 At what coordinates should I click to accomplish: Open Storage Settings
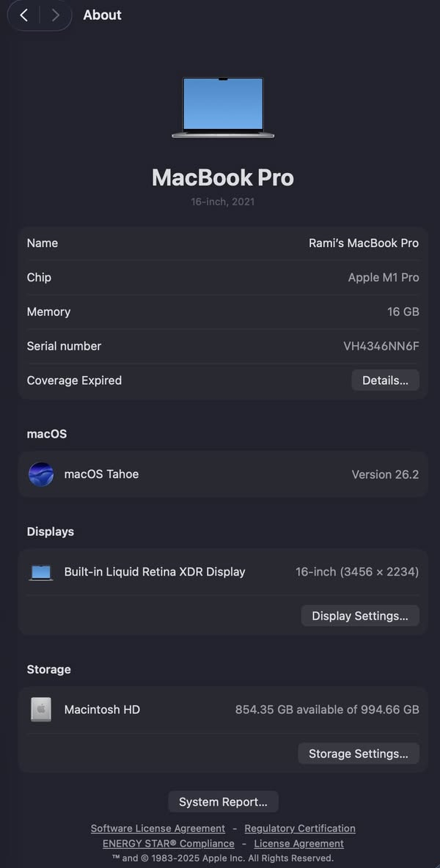pyautogui.click(x=359, y=754)
